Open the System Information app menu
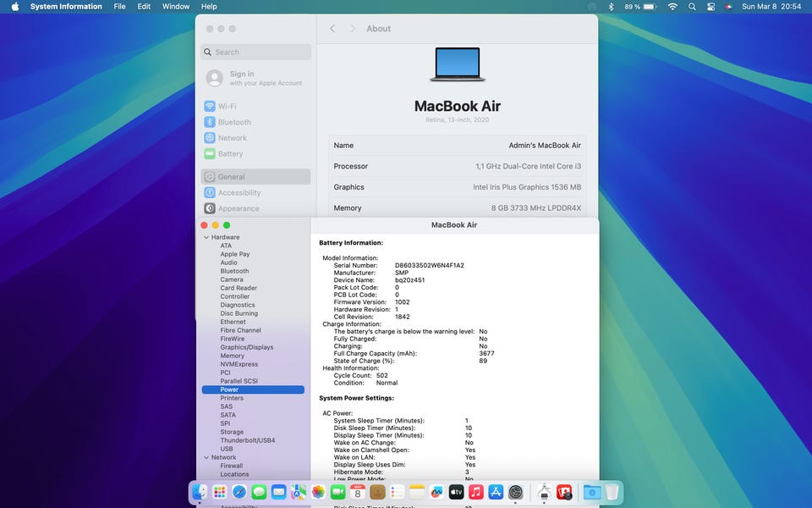812x508 pixels. pos(66,7)
